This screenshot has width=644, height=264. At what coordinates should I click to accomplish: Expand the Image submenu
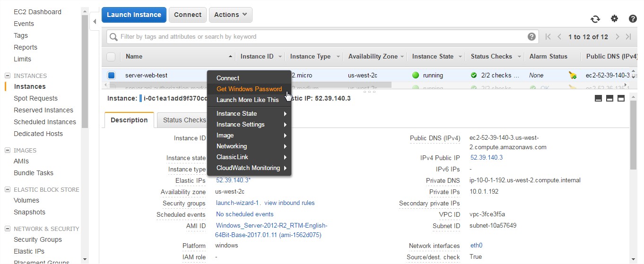pos(249,135)
